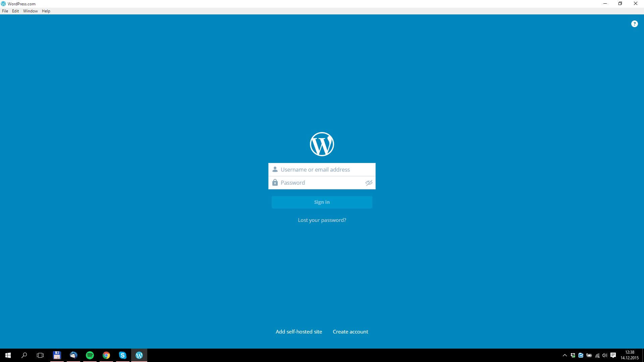644x362 pixels.
Task: Click the blue checkmark tray icon
Action: tap(581, 355)
